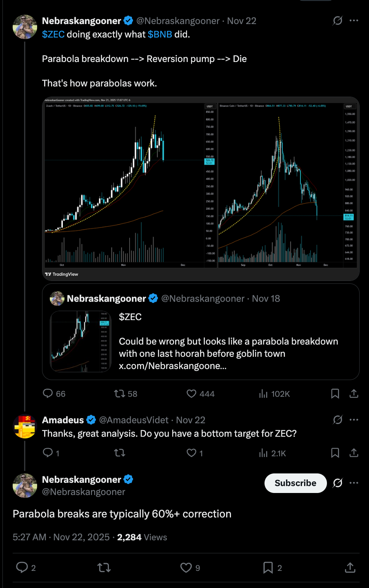Share the top ZEC tweet
Viewport: 369px width, 588px height.
click(354, 393)
